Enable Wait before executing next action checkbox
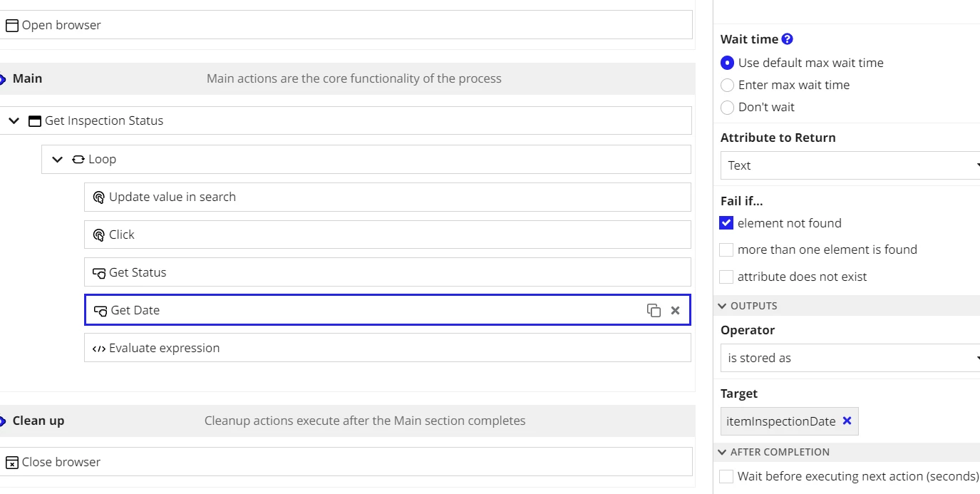 pos(726,476)
